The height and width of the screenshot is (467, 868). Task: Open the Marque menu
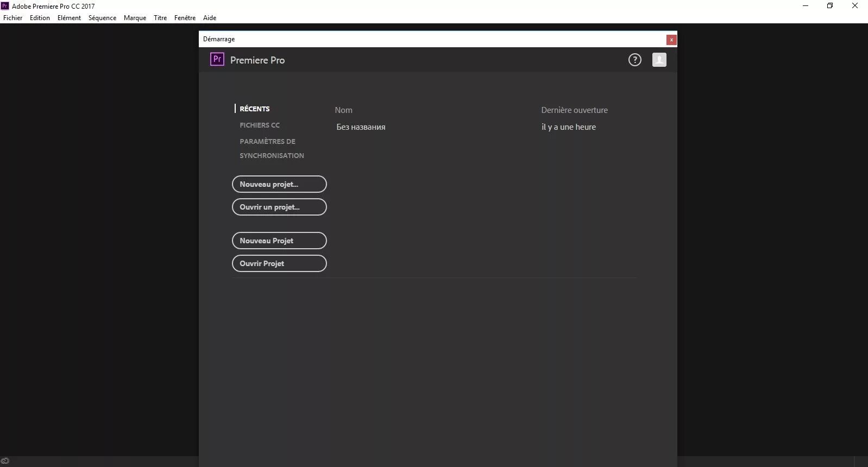pos(135,18)
